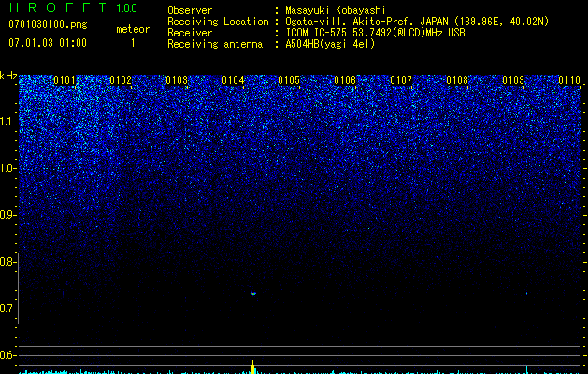Click the 0.6 frequency axis label

7,355
